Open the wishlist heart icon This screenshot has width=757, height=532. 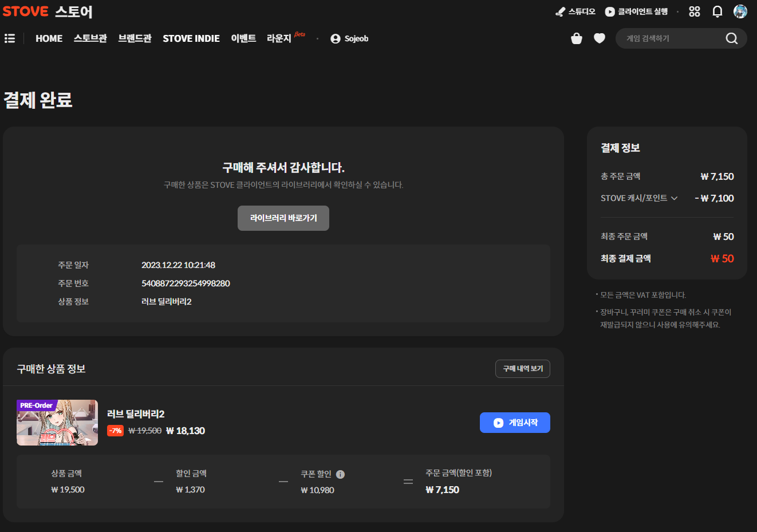[600, 38]
